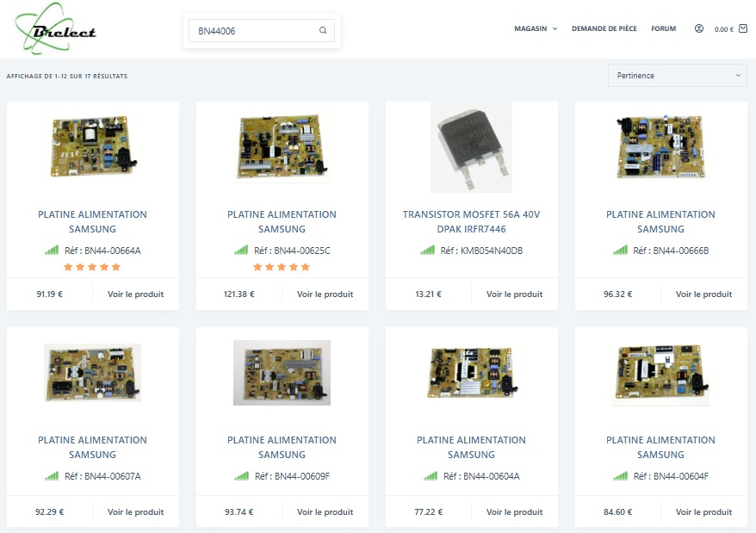756x533 pixels.
Task: Click reference text Réf : BN44-00664A
Action: click(x=102, y=251)
